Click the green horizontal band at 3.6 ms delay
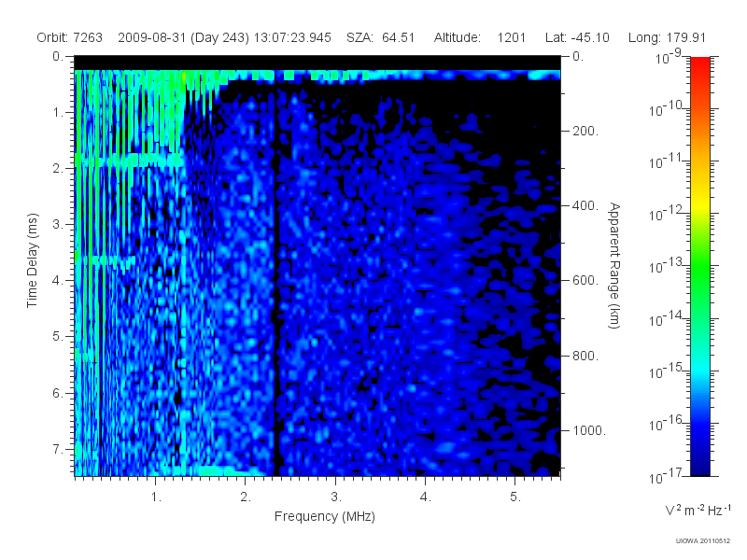The width and height of the screenshot is (747, 560). pos(105,260)
